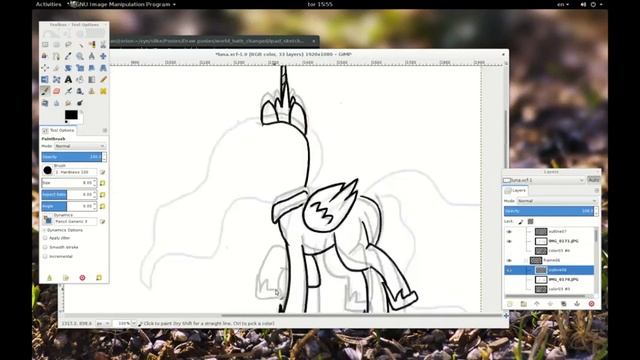Switch to the Layers tab
The image size is (640, 360).
coord(515,191)
